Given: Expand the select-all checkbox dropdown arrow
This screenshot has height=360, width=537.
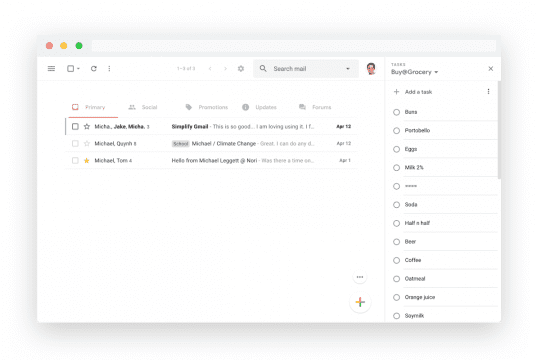Looking at the screenshot, I should [x=78, y=69].
